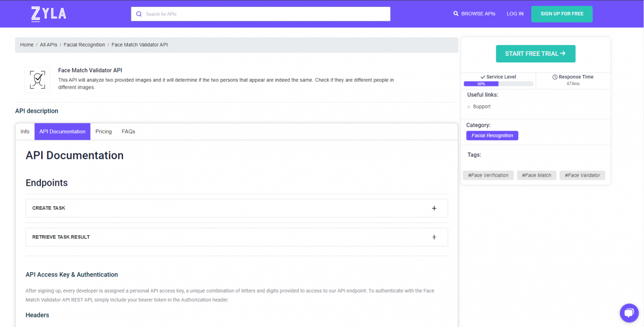Open the Info tab
Image resolution: width=644 pixels, height=327 pixels.
(x=25, y=131)
